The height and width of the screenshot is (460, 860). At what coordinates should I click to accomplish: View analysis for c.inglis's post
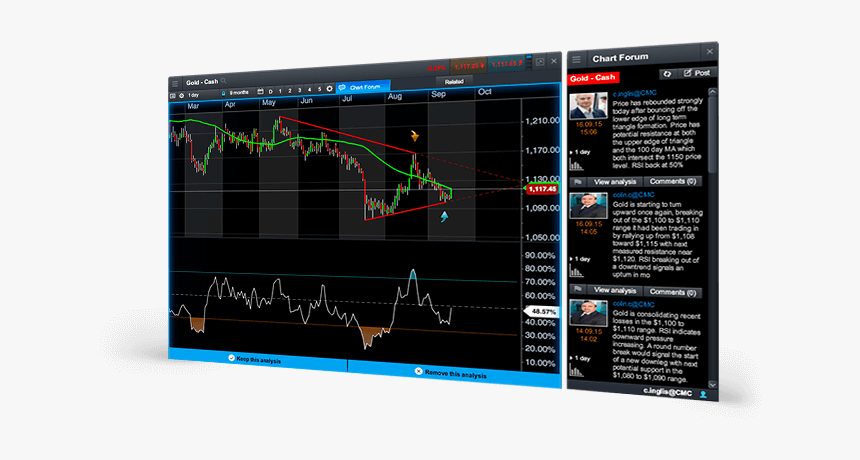pos(615,181)
